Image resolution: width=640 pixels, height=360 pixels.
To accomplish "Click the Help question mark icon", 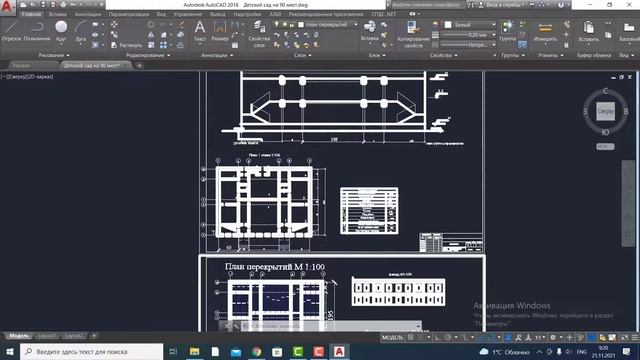I will [561, 5].
